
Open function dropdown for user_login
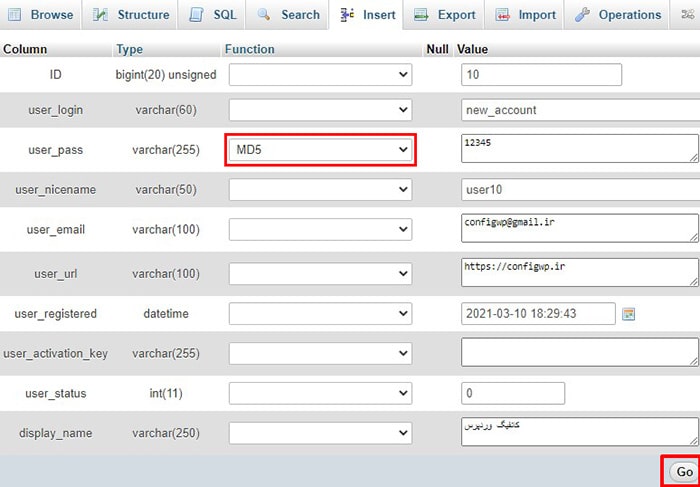point(320,110)
